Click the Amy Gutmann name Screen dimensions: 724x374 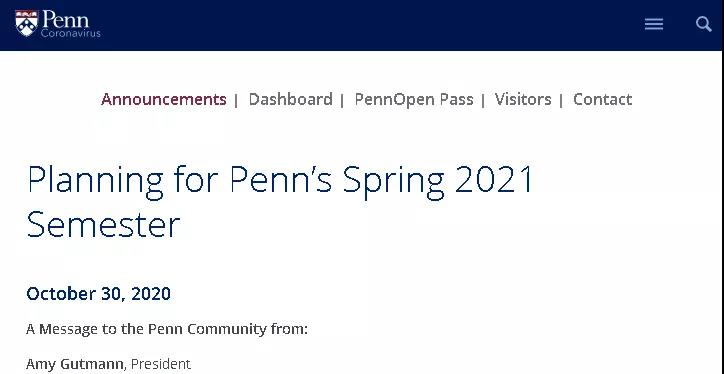coord(74,364)
